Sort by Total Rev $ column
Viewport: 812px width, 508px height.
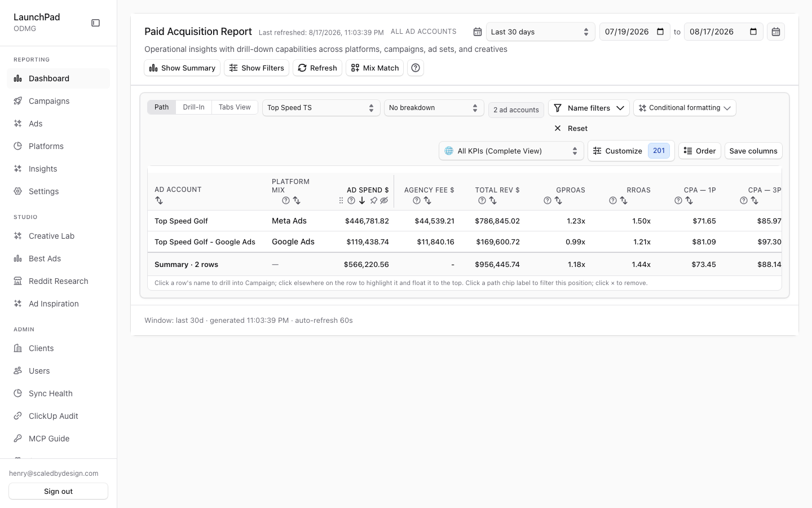coord(493,200)
